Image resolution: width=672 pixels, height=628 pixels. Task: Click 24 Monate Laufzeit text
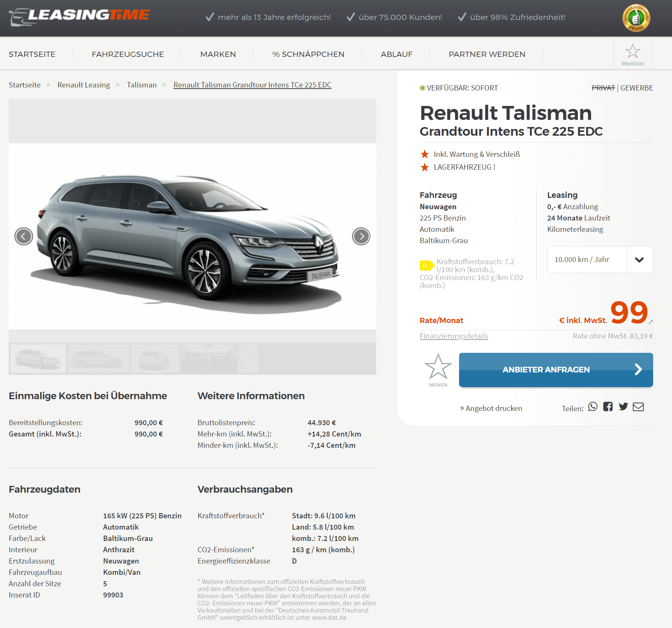[579, 218]
